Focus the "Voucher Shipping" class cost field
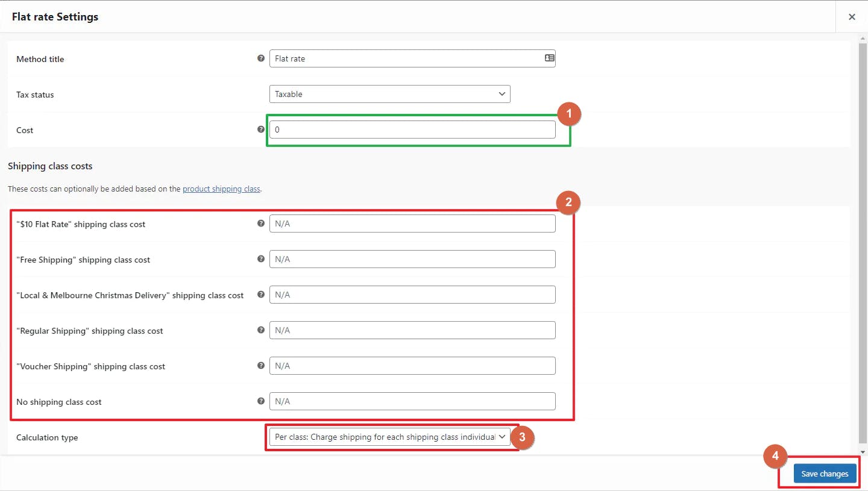The image size is (868, 491). point(412,366)
